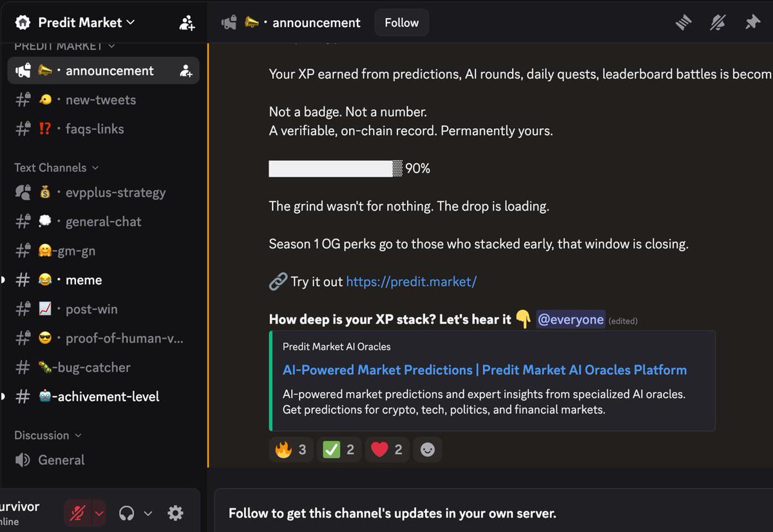Click the robot emoji on achivement-level channel
The width and height of the screenshot is (773, 532).
[x=45, y=397]
